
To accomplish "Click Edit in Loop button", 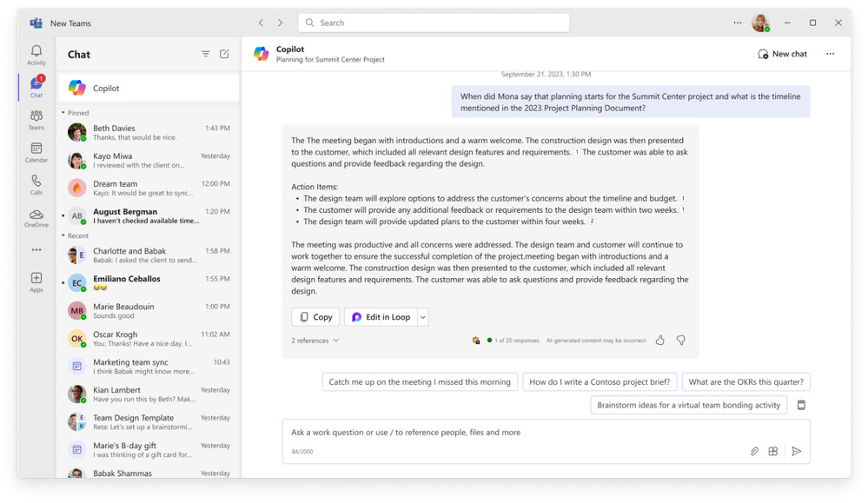I will [381, 317].
